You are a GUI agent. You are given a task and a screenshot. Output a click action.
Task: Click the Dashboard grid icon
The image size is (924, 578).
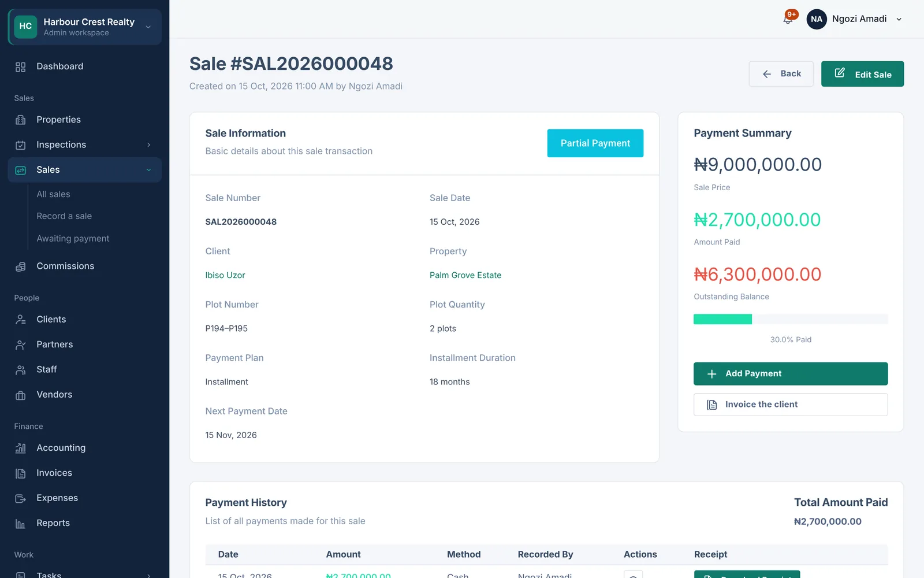point(21,67)
